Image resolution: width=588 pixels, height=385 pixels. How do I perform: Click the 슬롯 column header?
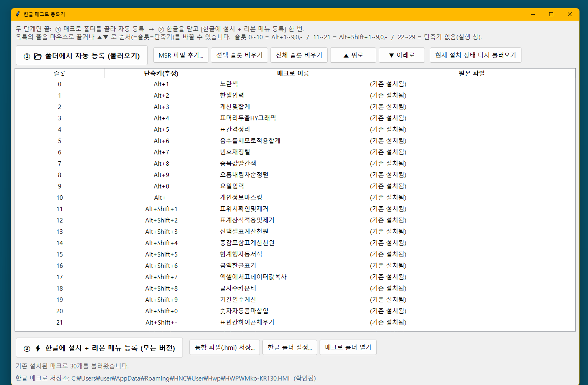point(60,73)
